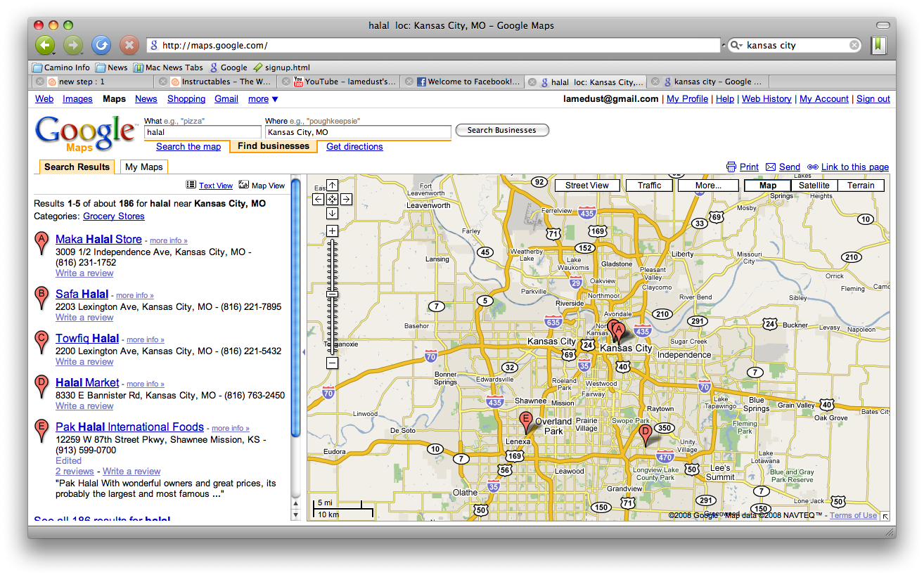This screenshot has width=924, height=577.
Task: Open Terms of Use link on map
Action: (853, 516)
